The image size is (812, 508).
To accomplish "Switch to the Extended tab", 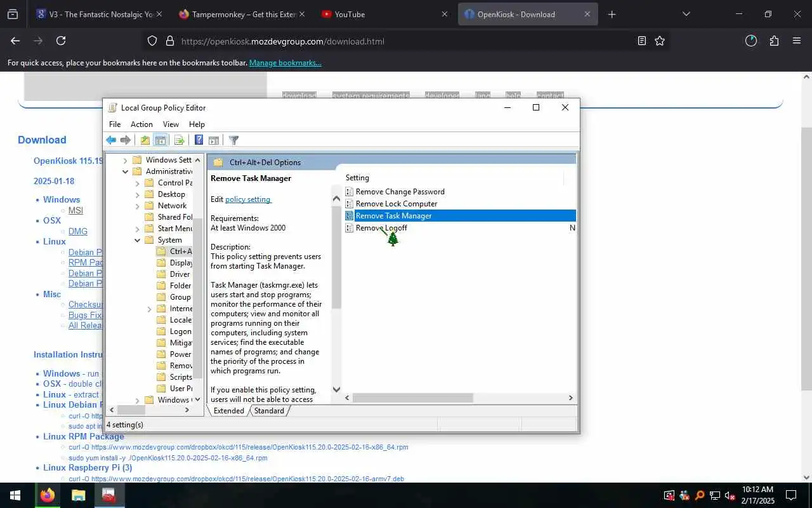I will click(x=228, y=411).
